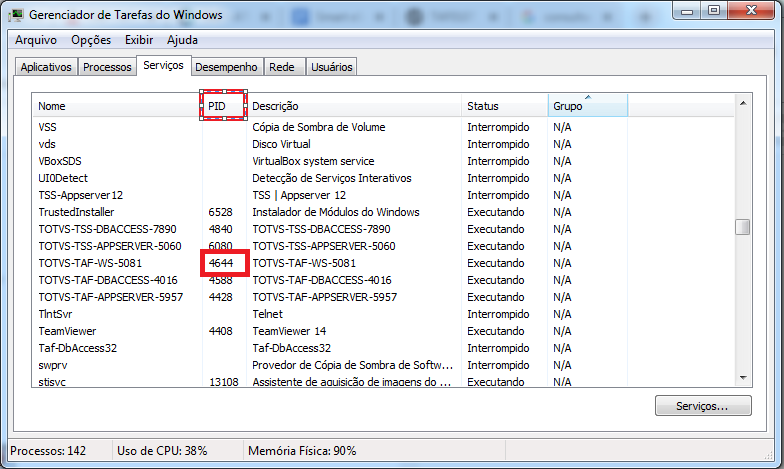Viewport: 784px width, 469px height.
Task: Select the TrustedInstaller service row
Action: tap(383, 212)
